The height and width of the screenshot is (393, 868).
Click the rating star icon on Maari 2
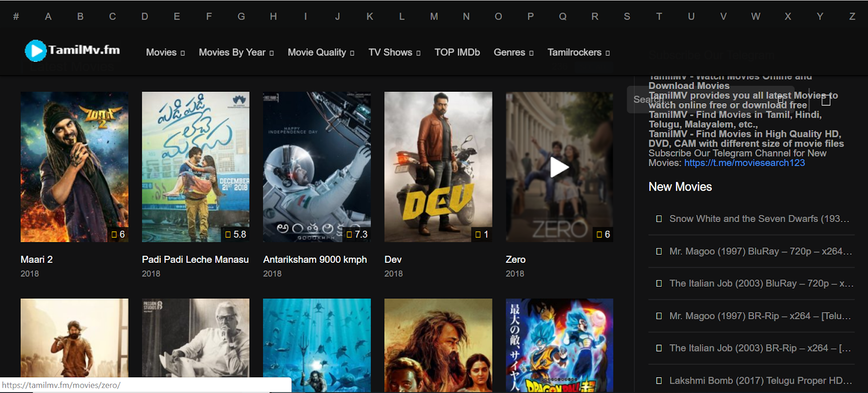114,234
